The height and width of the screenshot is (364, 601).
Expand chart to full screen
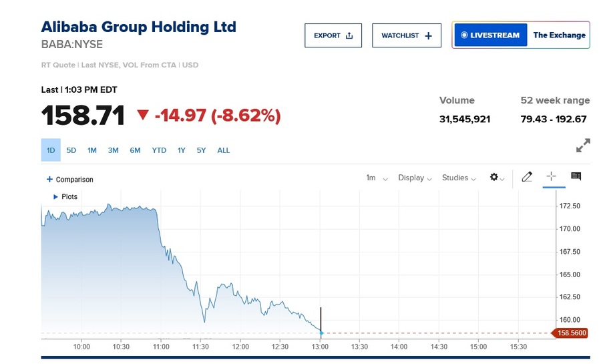[x=583, y=146]
